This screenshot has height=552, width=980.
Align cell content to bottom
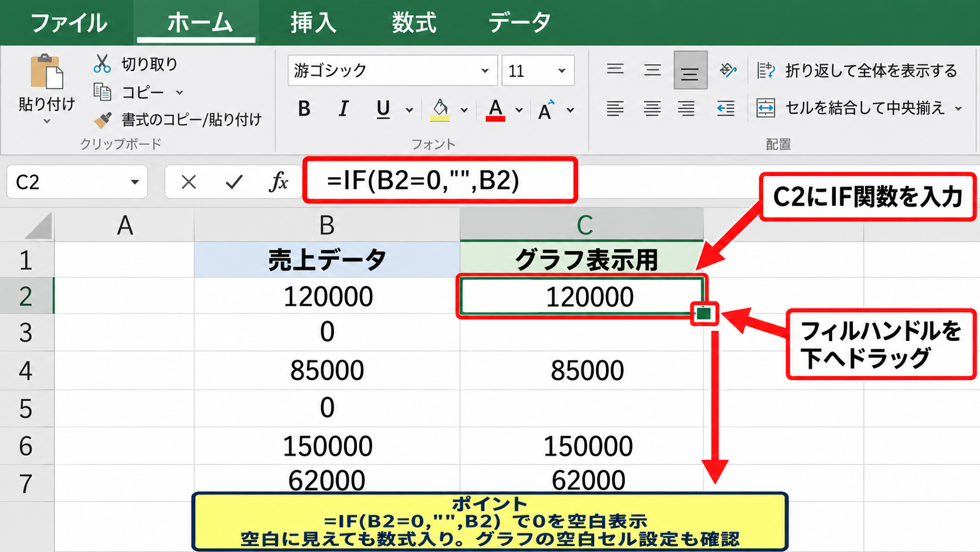[x=690, y=70]
